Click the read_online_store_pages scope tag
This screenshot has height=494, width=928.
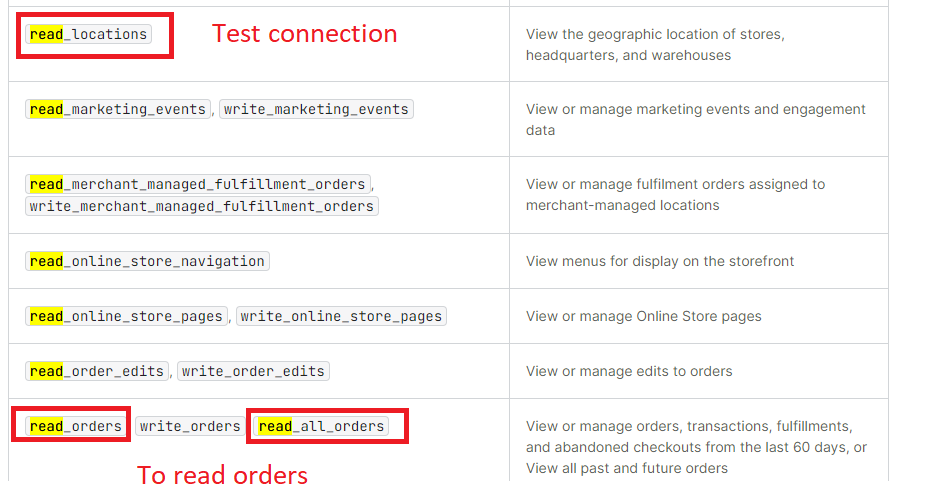pyautogui.click(x=126, y=316)
